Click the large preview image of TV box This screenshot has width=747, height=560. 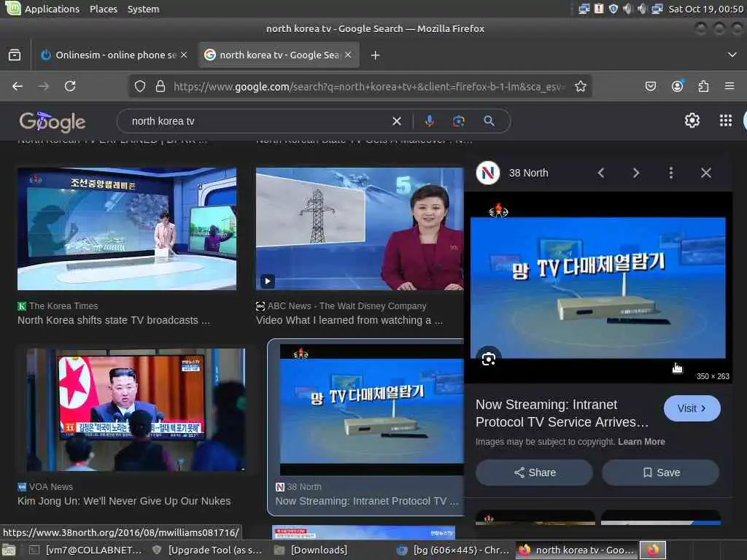tap(598, 287)
